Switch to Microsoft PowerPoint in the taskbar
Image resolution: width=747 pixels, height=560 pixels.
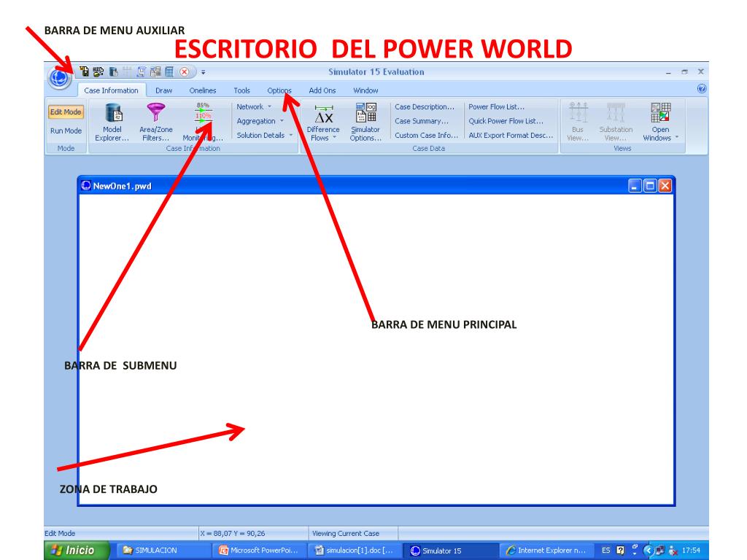(259, 551)
